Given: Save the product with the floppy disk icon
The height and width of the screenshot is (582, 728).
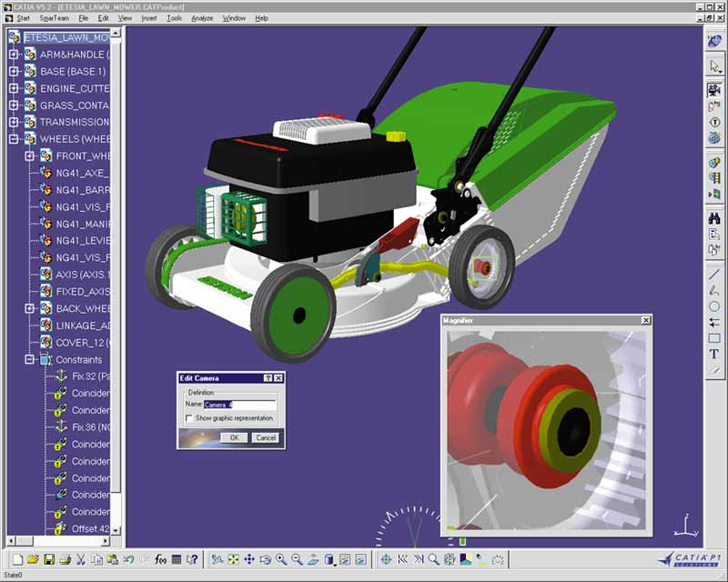Looking at the screenshot, I should point(49,559).
